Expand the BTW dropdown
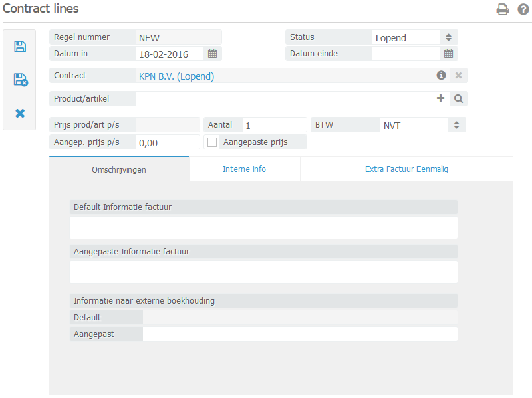Screen dimensions: 532x398 456,125
